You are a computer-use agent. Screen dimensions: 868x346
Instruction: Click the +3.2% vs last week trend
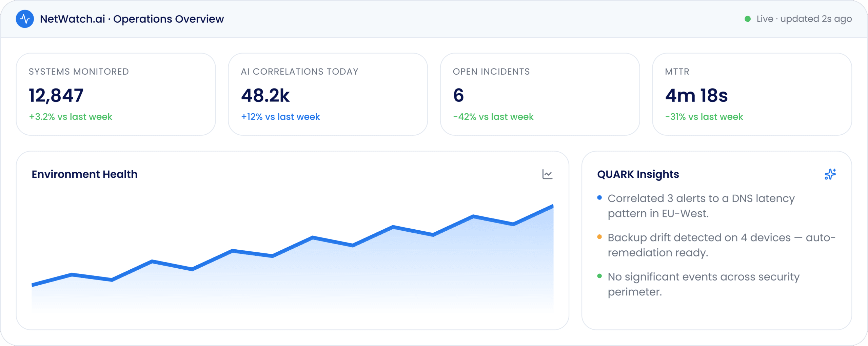[71, 117]
